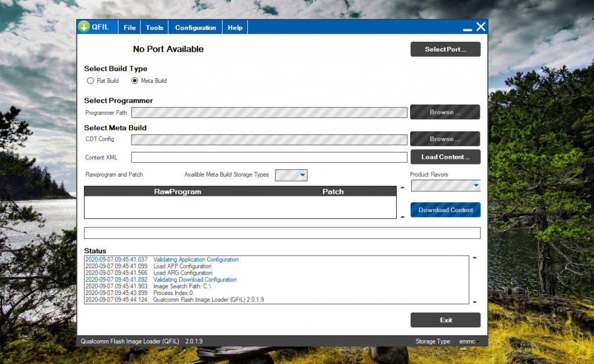The height and width of the screenshot is (364, 594).
Task: Open the Help menu
Action: [x=235, y=28]
